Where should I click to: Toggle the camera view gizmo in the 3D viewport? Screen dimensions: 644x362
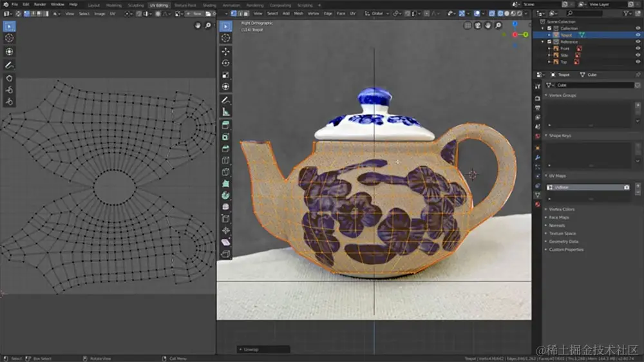tap(478, 26)
